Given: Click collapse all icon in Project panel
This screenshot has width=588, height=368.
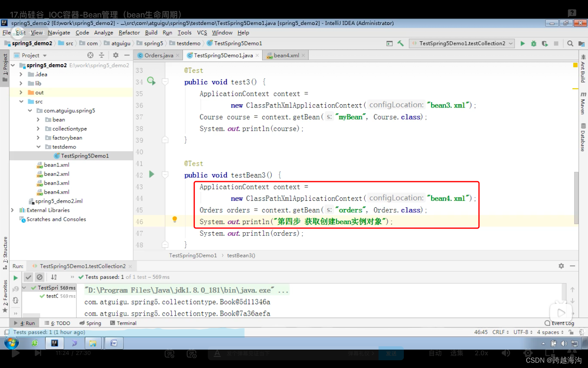Looking at the screenshot, I should [102, 55].
